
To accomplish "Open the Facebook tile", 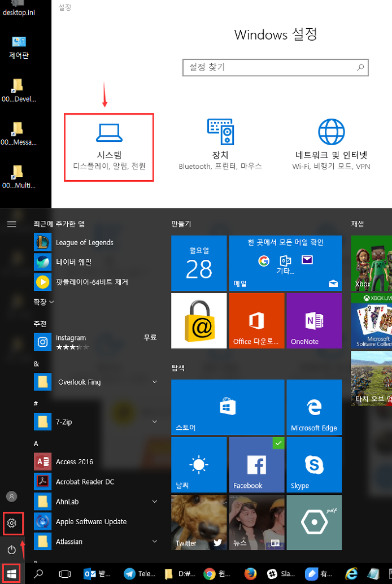I will coord(256,465).
